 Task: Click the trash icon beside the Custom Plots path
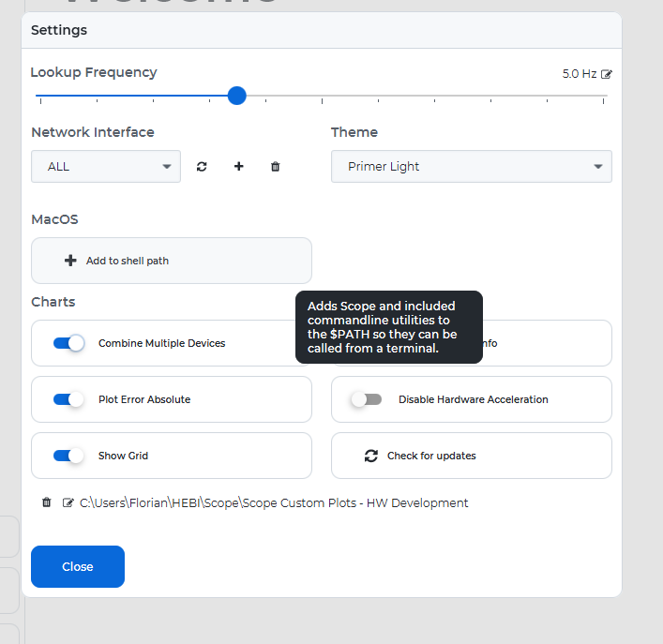47,502
